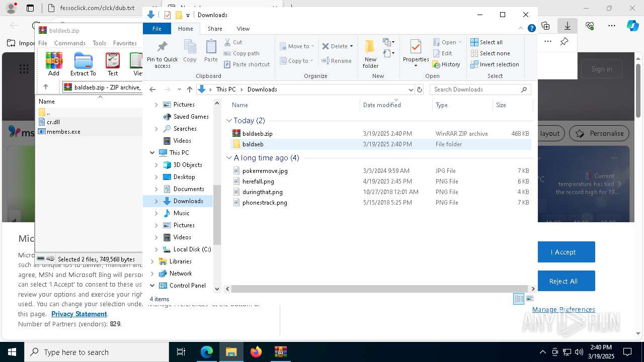Click WinRAR Extract To icon

pyautogui.click(x=83, y=64)
